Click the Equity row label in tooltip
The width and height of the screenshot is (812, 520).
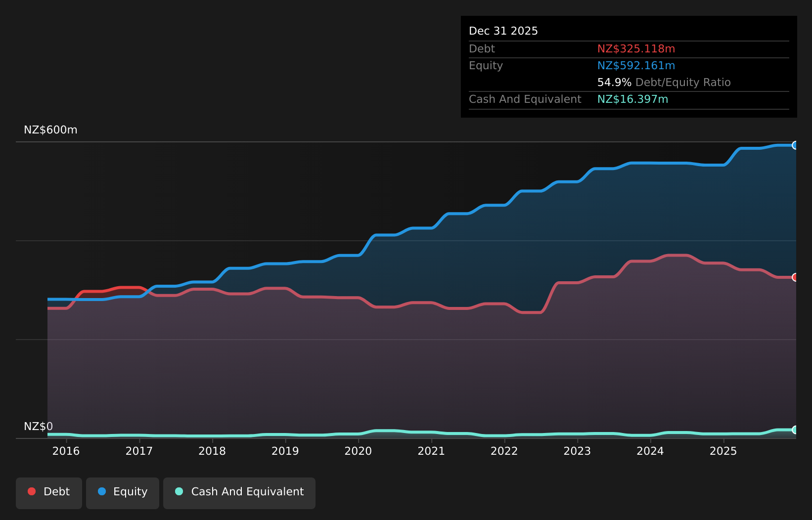[486, 66]
